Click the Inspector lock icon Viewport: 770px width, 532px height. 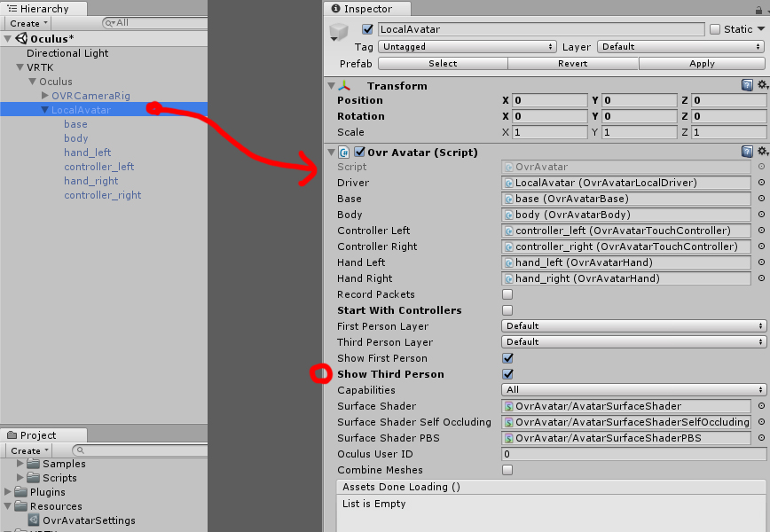click(759, 10)
